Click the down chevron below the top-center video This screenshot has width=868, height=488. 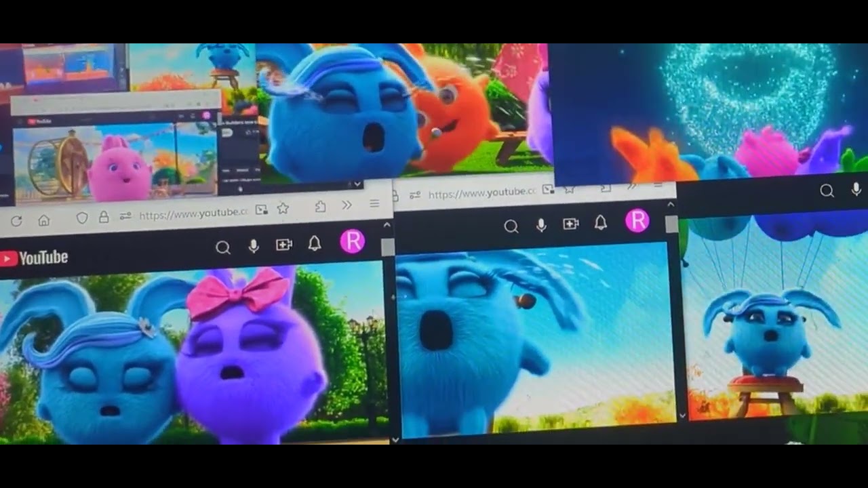point(357,184)
